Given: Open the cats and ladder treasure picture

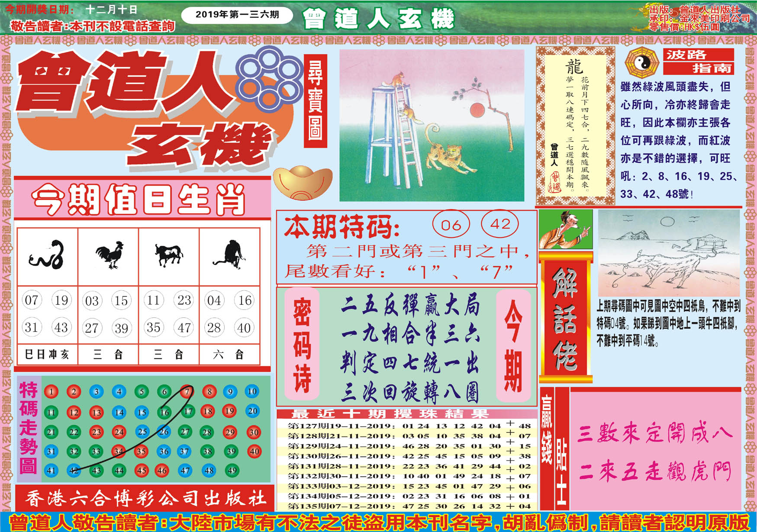Looking at the screenshot, I should [x=432, y=125].
